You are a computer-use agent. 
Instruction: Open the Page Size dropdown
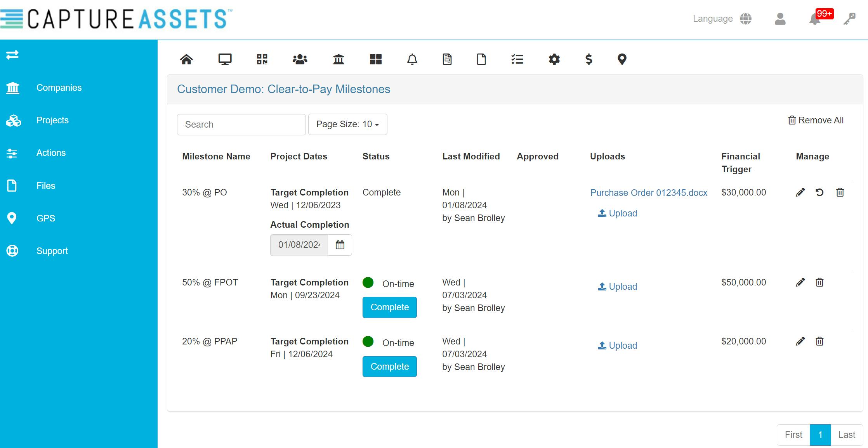click(x=347, y=124)
